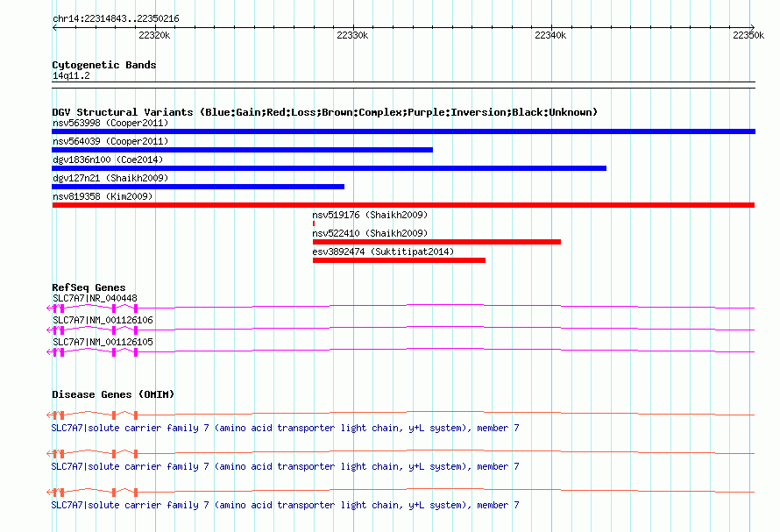Click the SLC7A7|NR_040448 transcript label
Image resolution: width=780 pixels, height=532 pixels.
(95, 298)
